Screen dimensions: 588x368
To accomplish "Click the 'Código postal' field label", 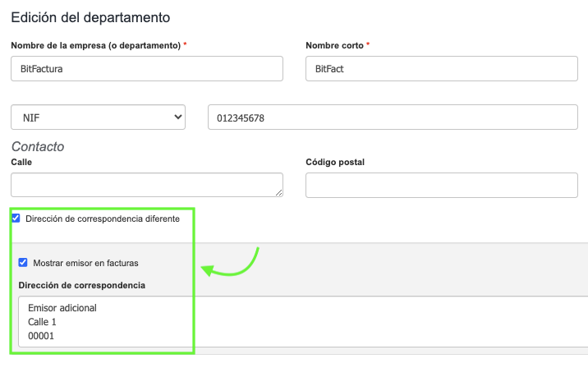I will tap(335, 162).
